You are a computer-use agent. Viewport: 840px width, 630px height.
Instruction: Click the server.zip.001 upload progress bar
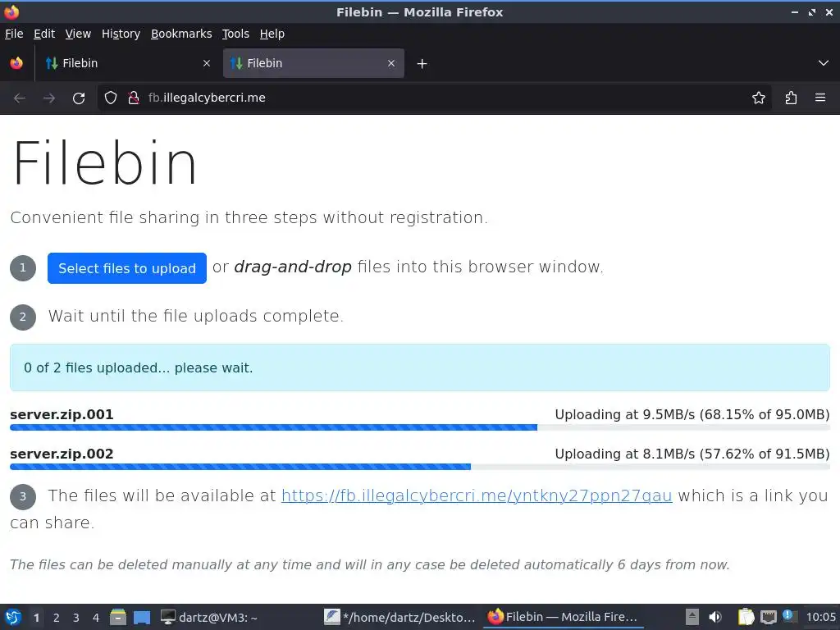(419, 427)
